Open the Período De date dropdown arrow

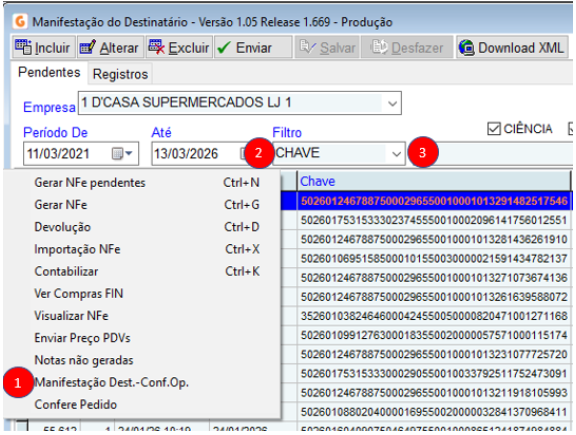click(129, 153)
